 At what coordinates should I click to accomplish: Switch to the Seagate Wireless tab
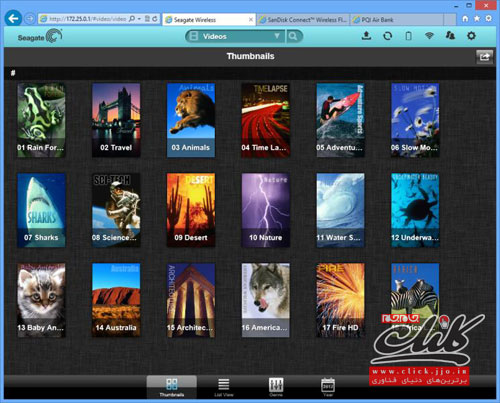pos(209,20)
